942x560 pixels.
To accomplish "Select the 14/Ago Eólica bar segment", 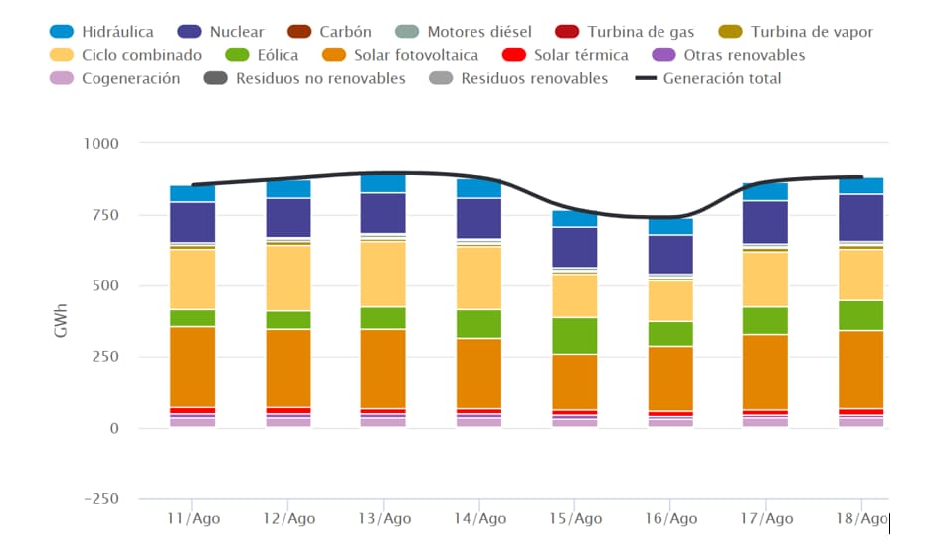I will click(x=478, y=324).
